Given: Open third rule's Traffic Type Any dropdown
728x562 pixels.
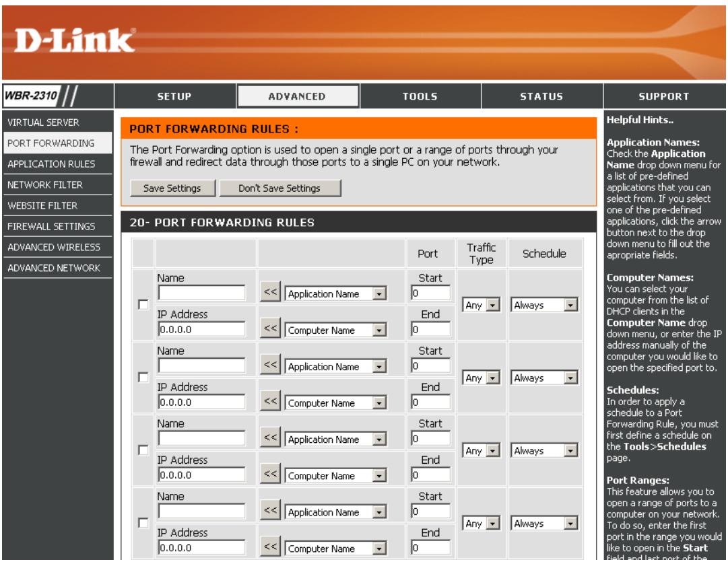Looking at the screenshot, I should coord(481,451).
